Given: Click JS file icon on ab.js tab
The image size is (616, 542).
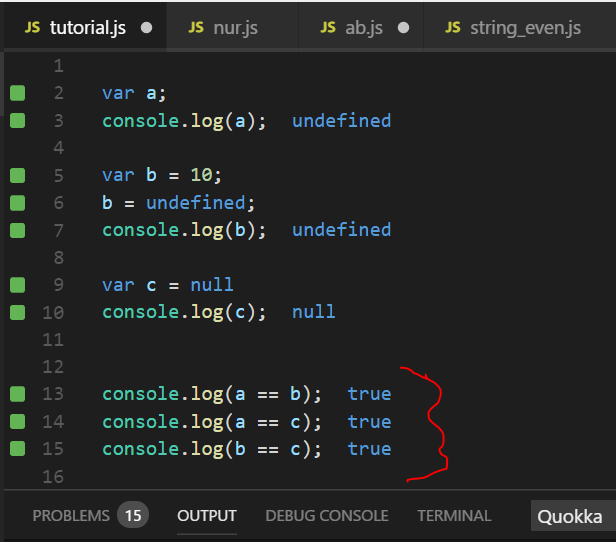Looking at the screenshot, I should coord(328,27).
